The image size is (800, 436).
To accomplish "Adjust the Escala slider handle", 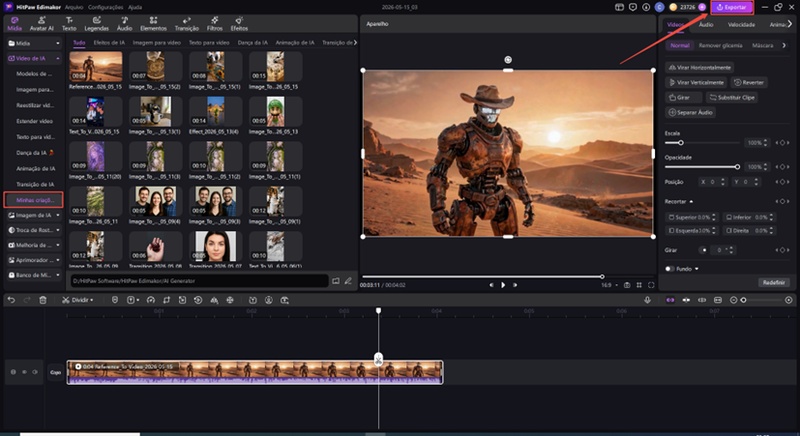I will click(x=681, y=143).
